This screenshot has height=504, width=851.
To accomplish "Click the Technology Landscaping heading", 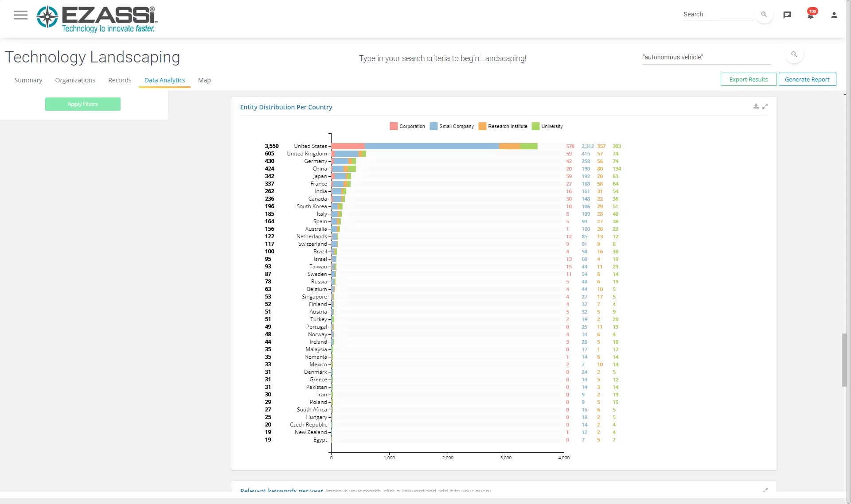I will pos(92,57).
